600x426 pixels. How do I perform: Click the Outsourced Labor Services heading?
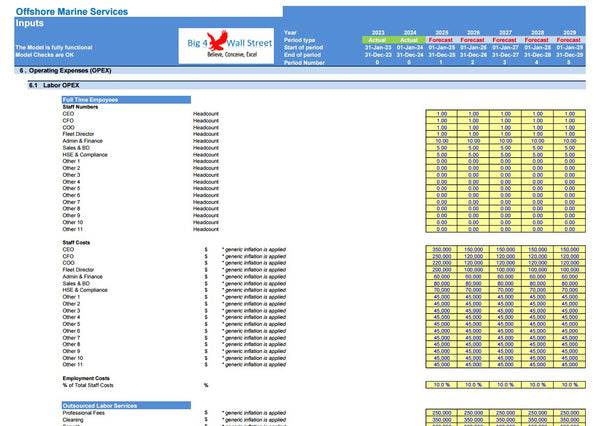point(100,403)
